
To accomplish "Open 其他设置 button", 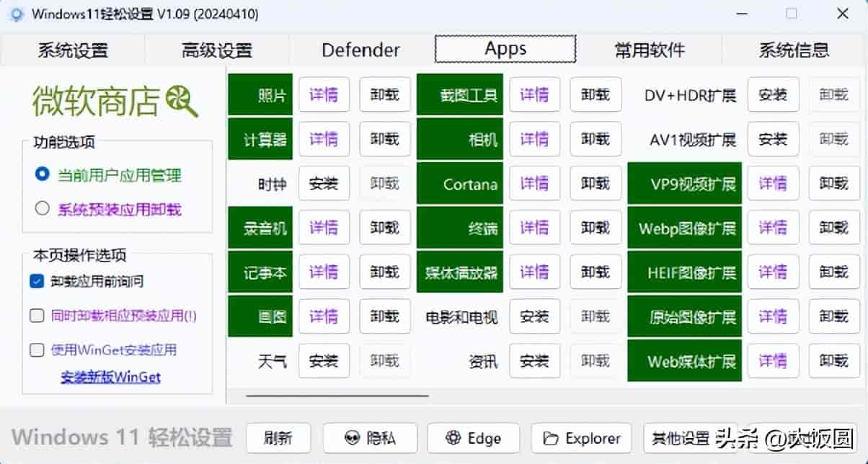I will coord(681,438).
